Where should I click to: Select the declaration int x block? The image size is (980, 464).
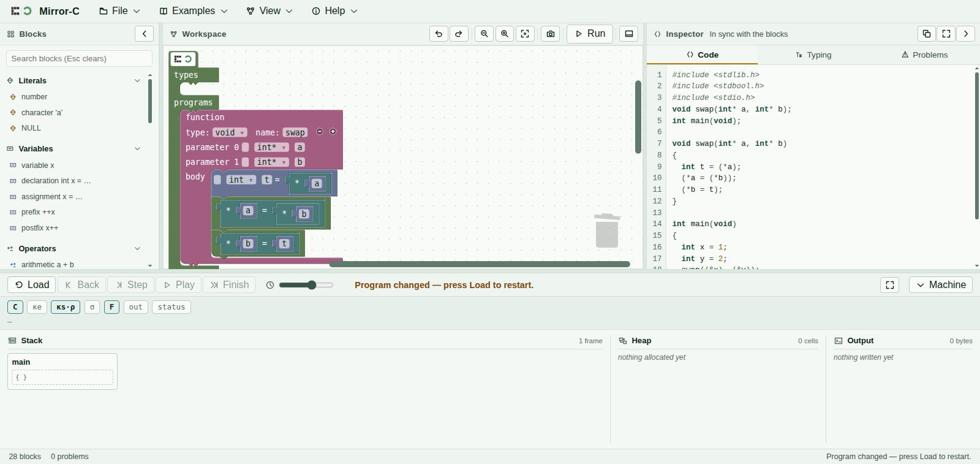pos(56,181)
